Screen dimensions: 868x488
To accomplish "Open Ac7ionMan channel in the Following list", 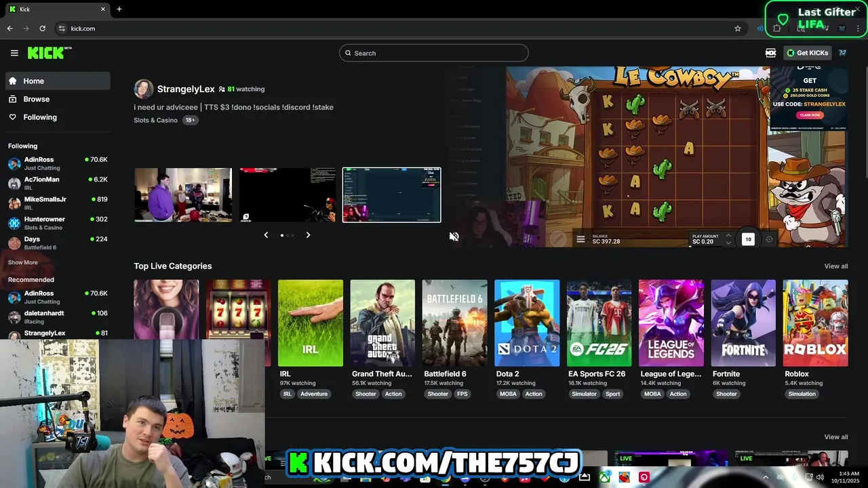I will coord(58,183).
